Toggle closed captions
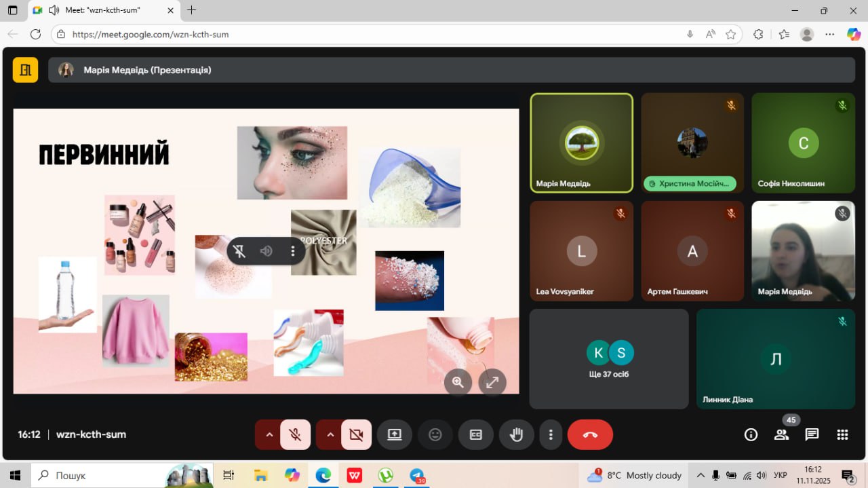This screenshot has width=868, height=488. tap(476, 435)
